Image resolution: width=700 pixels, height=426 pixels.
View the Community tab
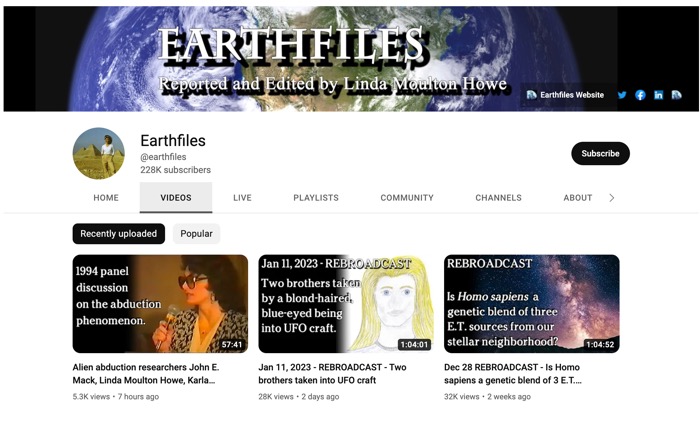pyautogui.click(x=407, y=198)
